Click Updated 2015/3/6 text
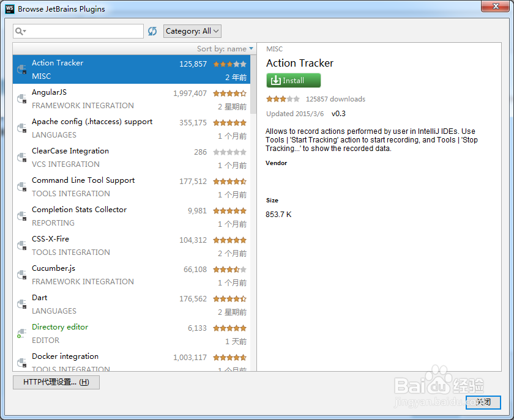 click(295, 114)
